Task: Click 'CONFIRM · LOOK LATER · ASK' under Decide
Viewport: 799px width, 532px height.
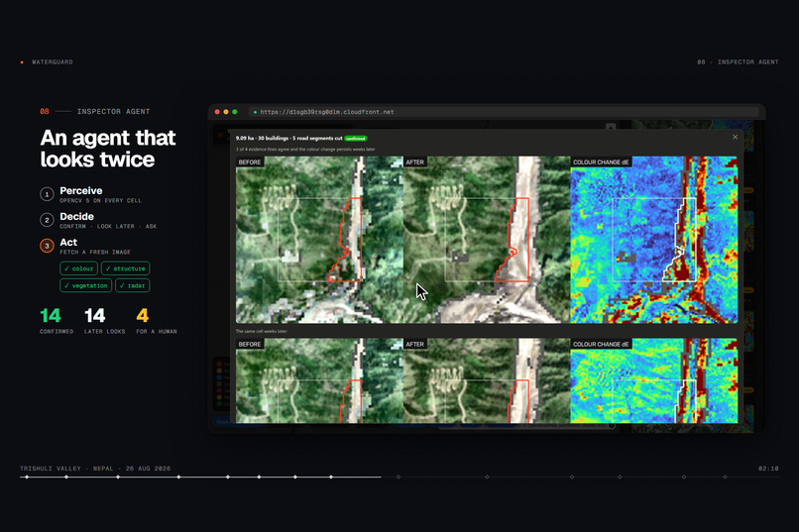Action: point(108,227)
